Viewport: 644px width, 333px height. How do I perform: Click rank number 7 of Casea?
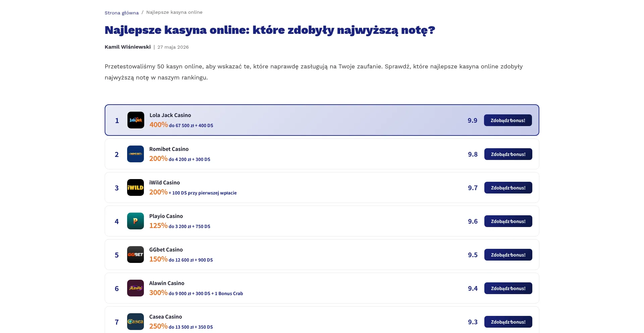[x=117, y=322]
